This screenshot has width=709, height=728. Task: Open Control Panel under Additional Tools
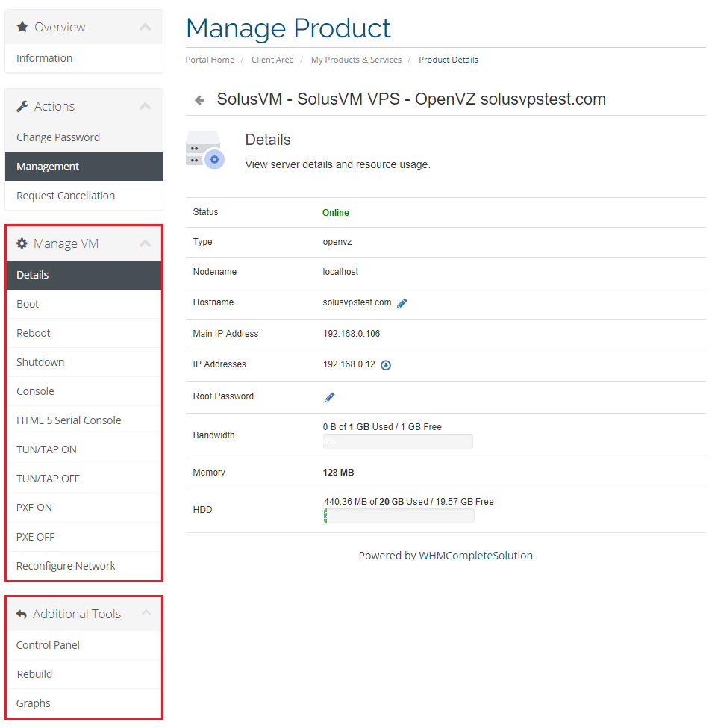coord(84,645)
